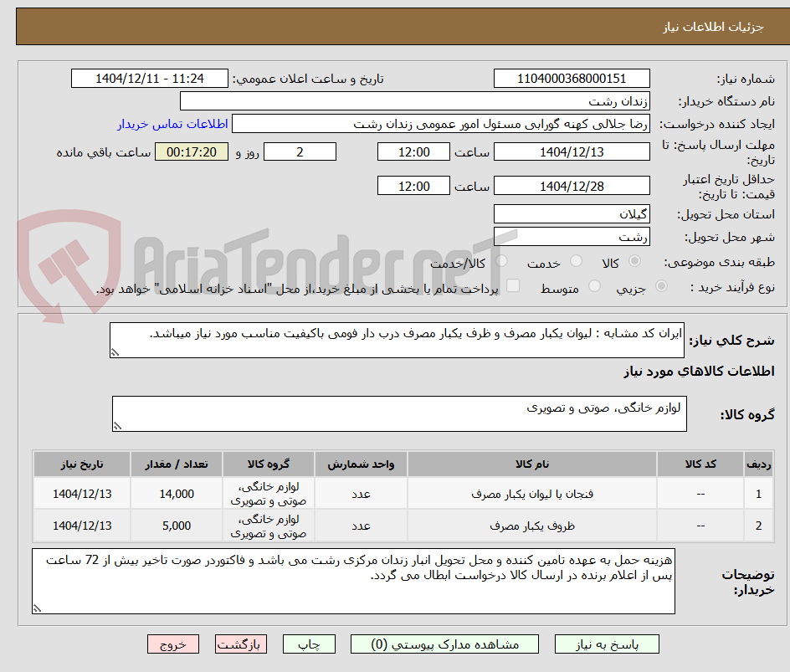
Task: Click the گروه کالا text area
Action: [x=399, y=414]
